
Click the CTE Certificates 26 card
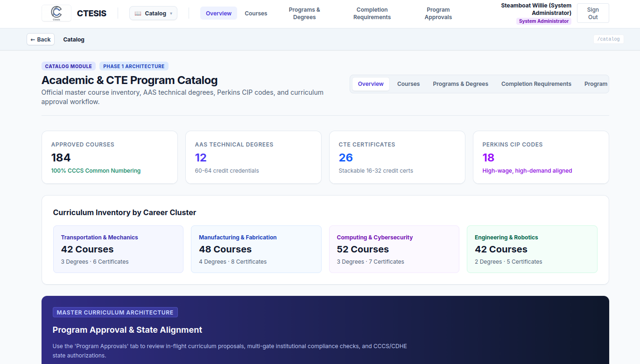[x=397, y=157]
